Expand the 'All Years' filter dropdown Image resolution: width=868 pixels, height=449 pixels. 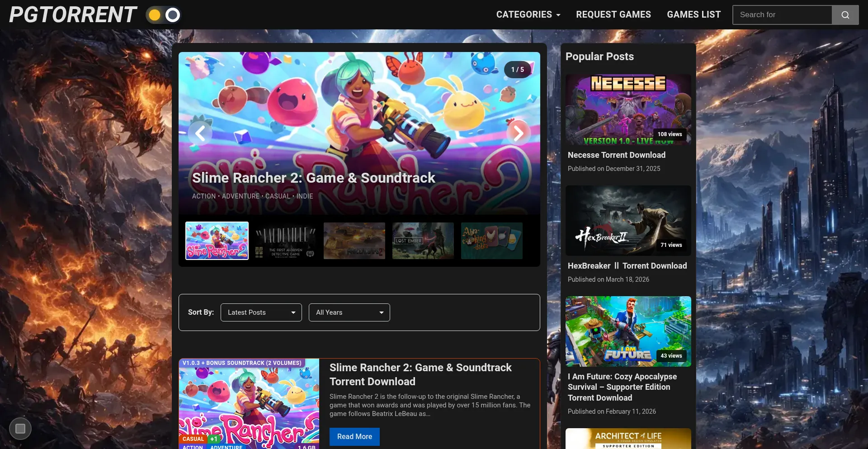[x=349, y=312]
